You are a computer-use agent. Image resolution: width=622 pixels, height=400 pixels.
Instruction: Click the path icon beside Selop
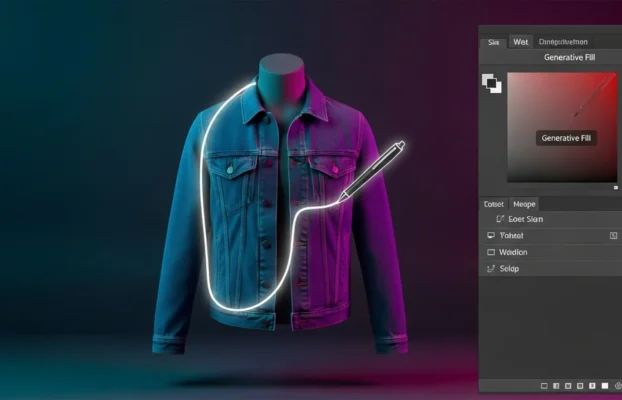pos(491,269)
